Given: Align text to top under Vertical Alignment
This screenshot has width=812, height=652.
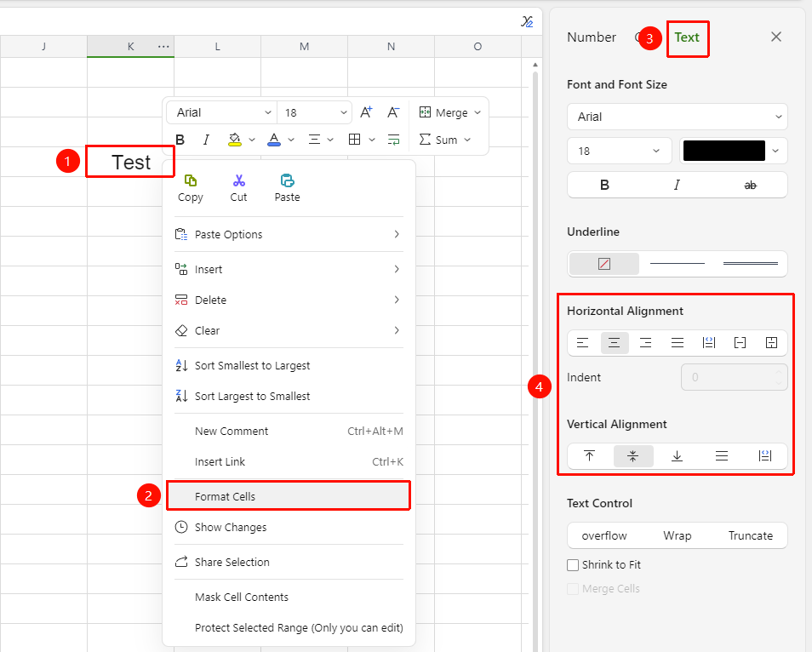Looking at the screenshot, I should click(589, 455).
